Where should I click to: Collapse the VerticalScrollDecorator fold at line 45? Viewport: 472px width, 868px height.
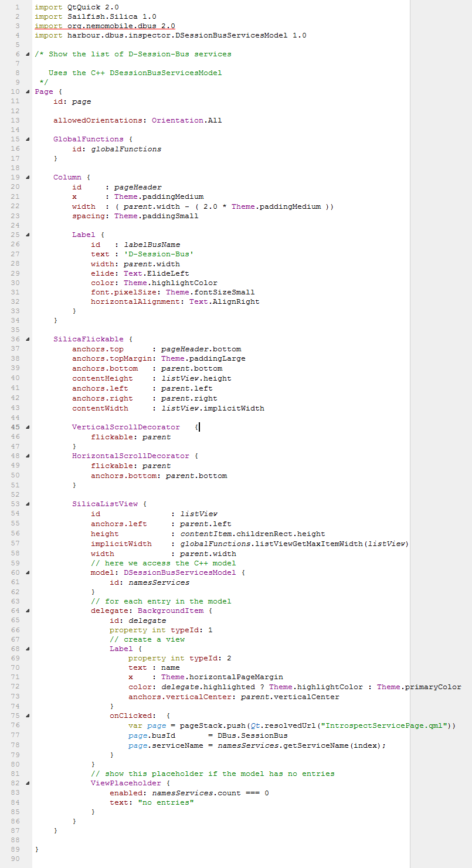[x=28, y=427]
